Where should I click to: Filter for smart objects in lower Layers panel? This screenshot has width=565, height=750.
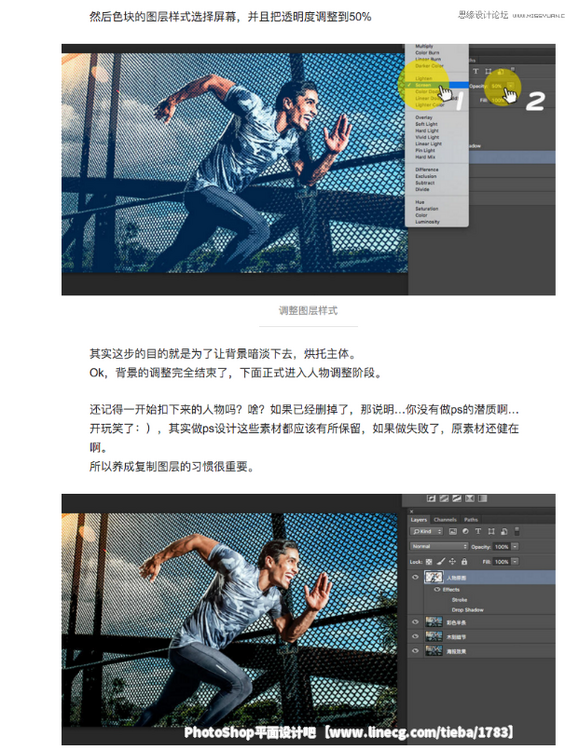[504, 531]
